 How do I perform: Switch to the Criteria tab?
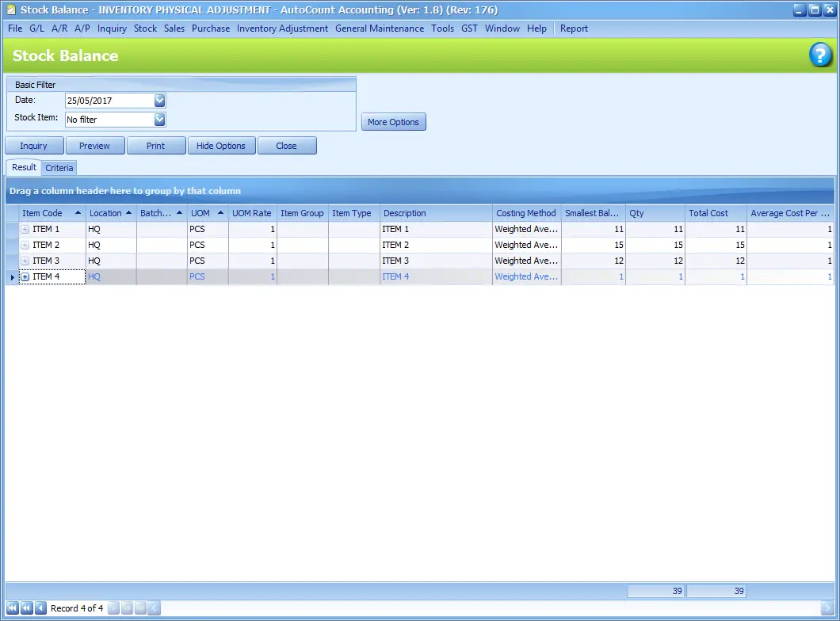59,167
